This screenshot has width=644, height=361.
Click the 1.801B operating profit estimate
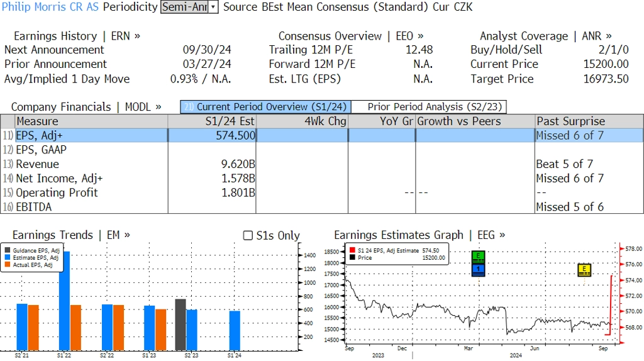tap(238, 192)
